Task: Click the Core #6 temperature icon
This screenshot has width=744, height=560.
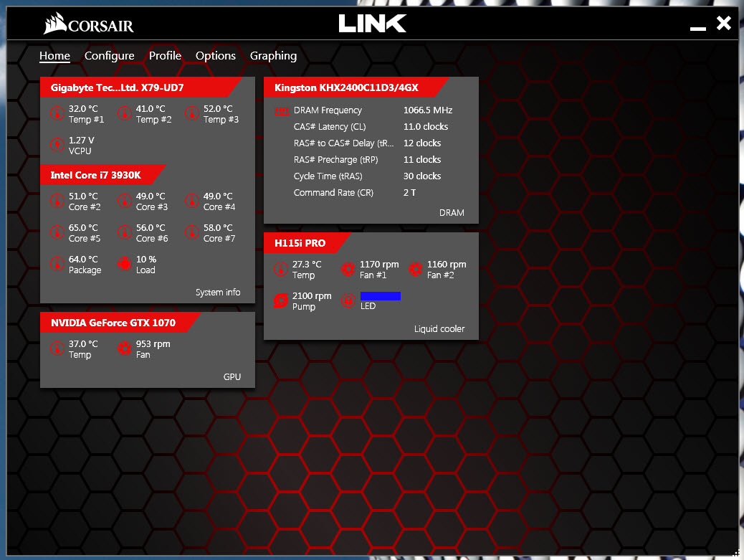Action: 125,232
